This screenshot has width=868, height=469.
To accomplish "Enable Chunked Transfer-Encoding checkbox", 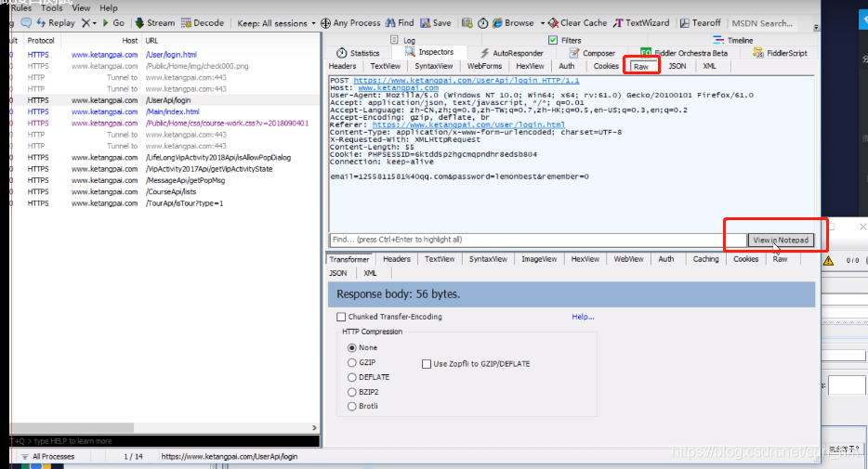I will (341, 317).
